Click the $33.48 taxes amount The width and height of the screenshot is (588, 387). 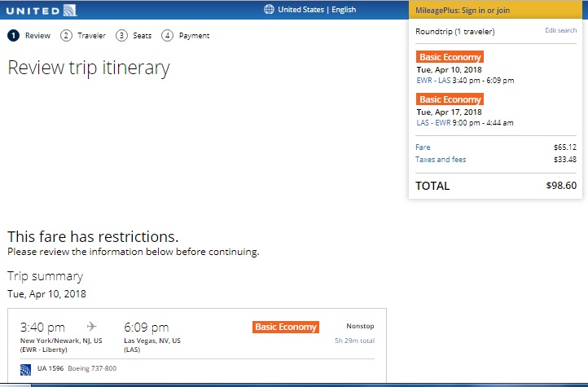click(x=564, y=160)
